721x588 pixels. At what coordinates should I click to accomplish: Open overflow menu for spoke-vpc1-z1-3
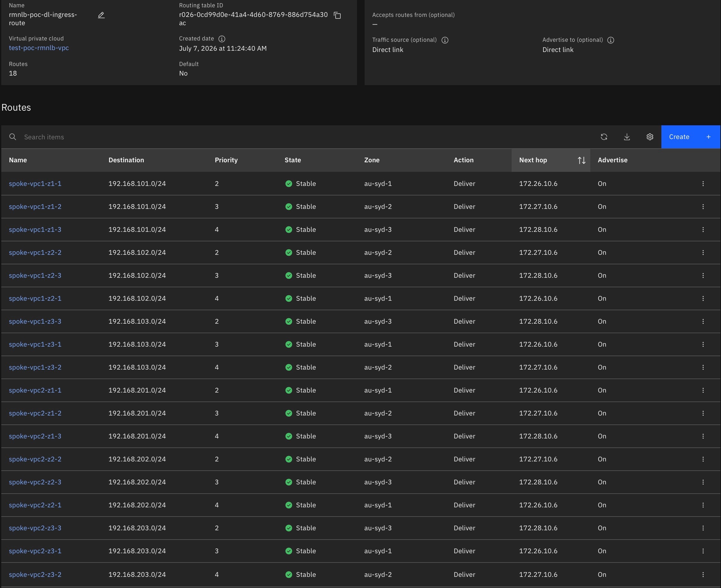pos(703,230)
